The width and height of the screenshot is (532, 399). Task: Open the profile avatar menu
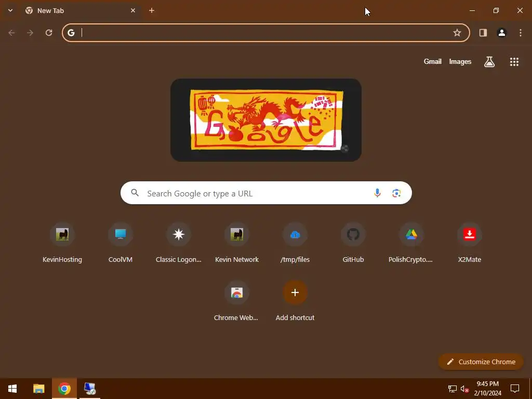tap(502, 33)
